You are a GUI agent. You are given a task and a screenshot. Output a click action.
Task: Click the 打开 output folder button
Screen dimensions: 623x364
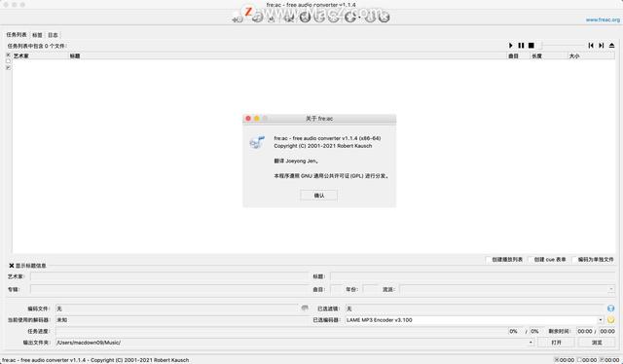pos(556,343)
